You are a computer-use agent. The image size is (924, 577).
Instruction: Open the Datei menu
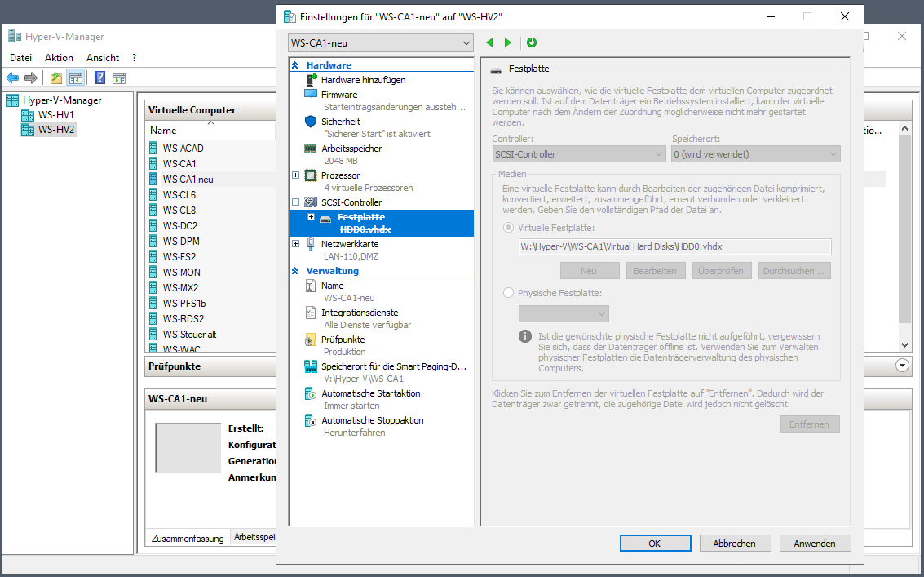click(x=20, y=58)
